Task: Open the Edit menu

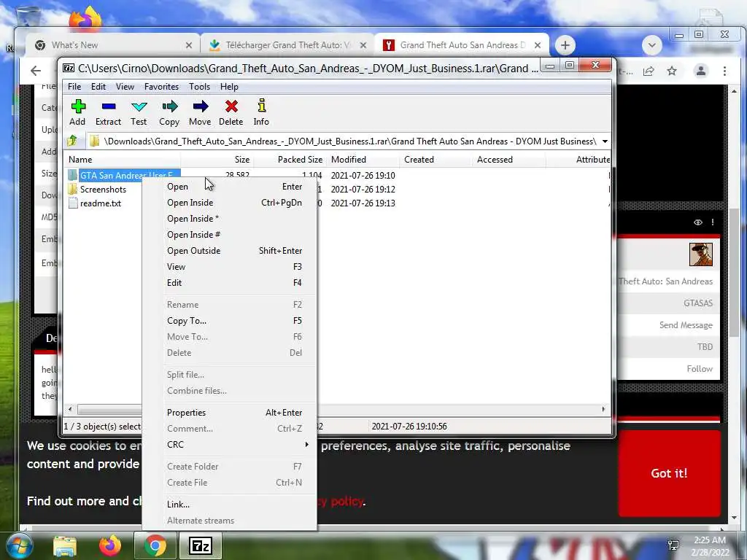Action: 98,87
